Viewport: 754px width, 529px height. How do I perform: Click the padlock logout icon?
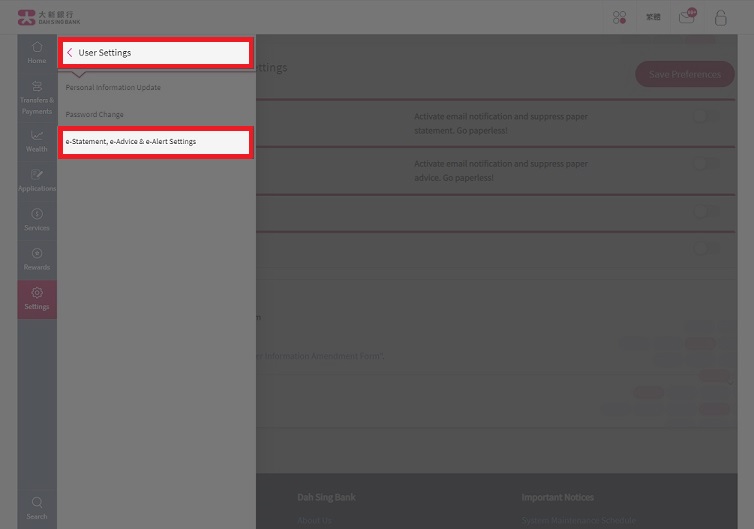coord(720,18)
